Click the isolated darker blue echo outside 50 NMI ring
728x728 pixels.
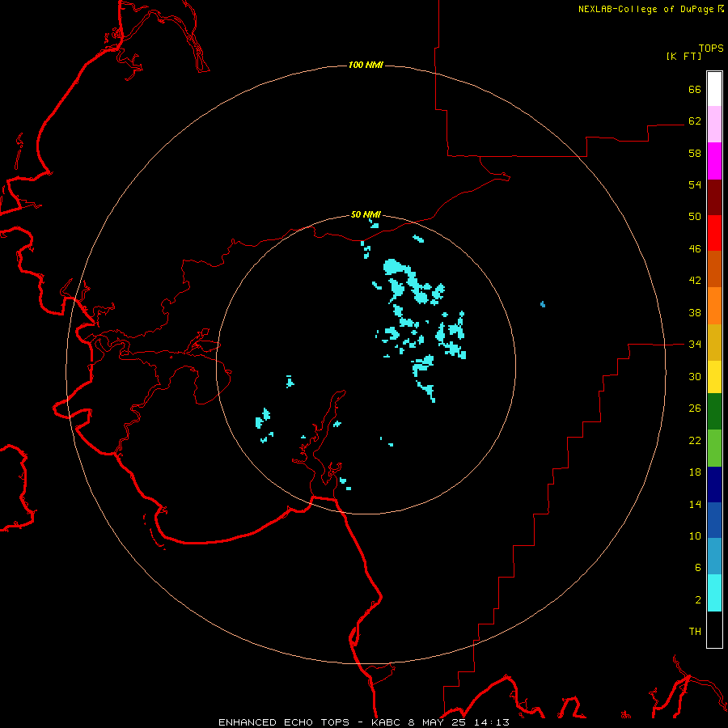(x=542, y=305)
